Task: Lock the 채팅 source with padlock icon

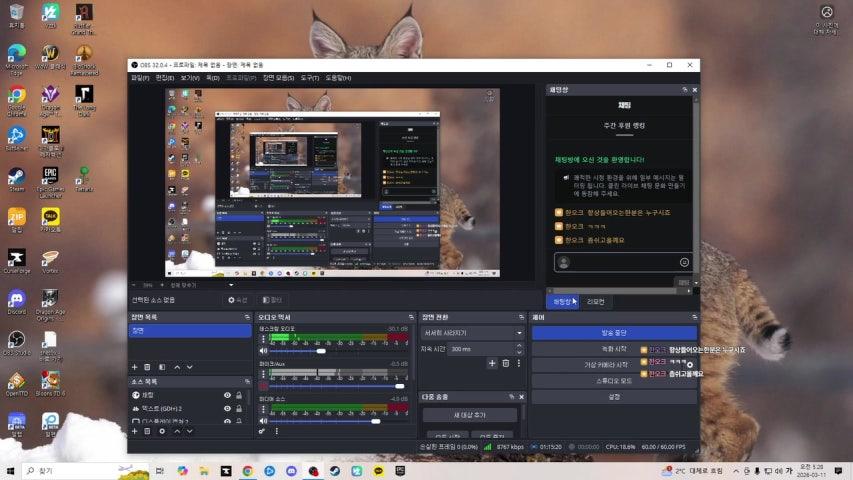Action: pos(241,395)
